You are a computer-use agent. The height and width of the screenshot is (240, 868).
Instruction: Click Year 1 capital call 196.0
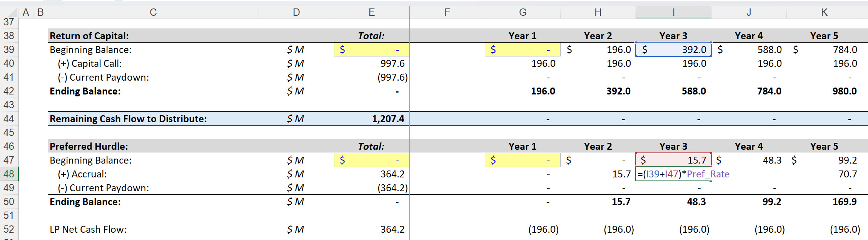point(543,63)
